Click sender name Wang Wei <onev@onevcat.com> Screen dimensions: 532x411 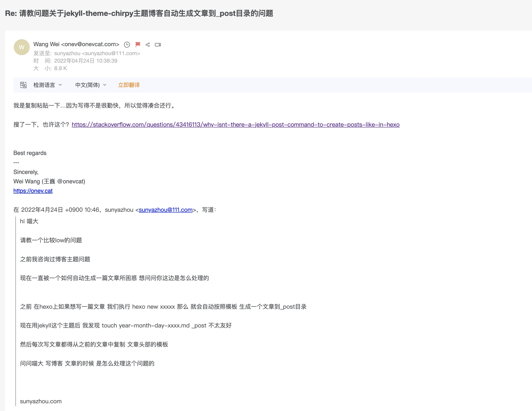click(76, 44)
